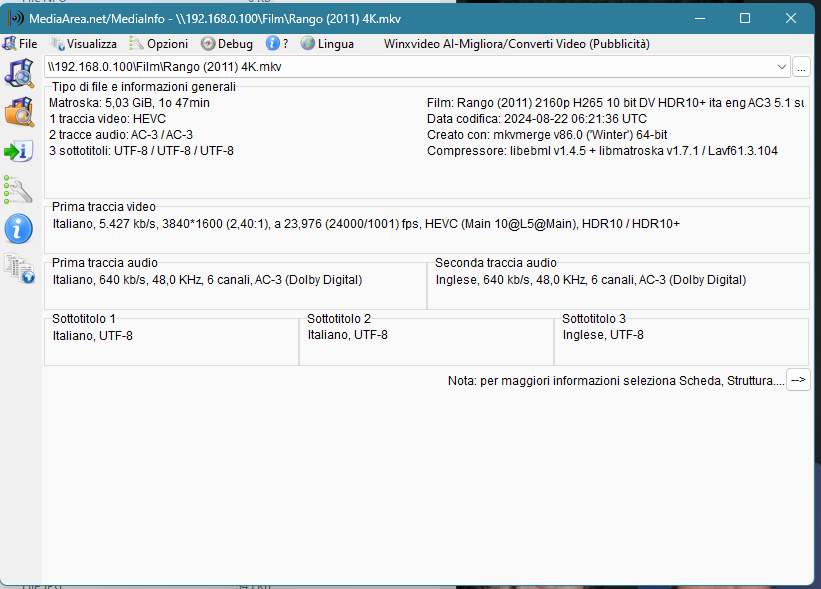Open the Visualizza menu
Viewport: 821px width, 589px height.
[x=84, y=44]
